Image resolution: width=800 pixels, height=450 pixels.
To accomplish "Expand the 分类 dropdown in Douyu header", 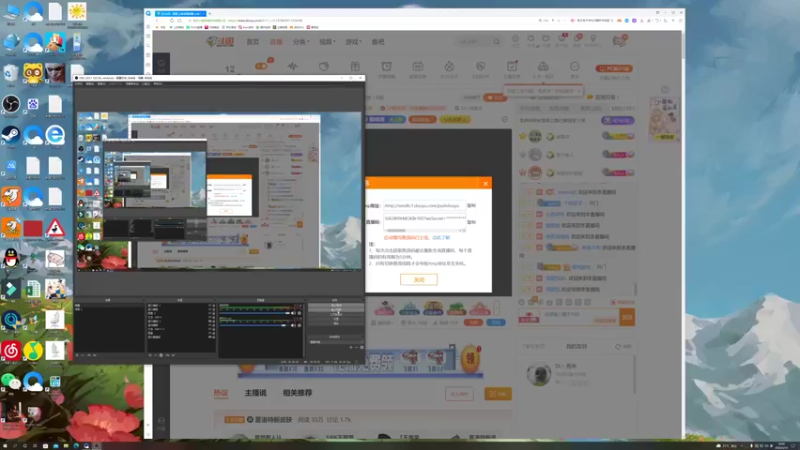I will pyautogui.click(x=301, y=42).
